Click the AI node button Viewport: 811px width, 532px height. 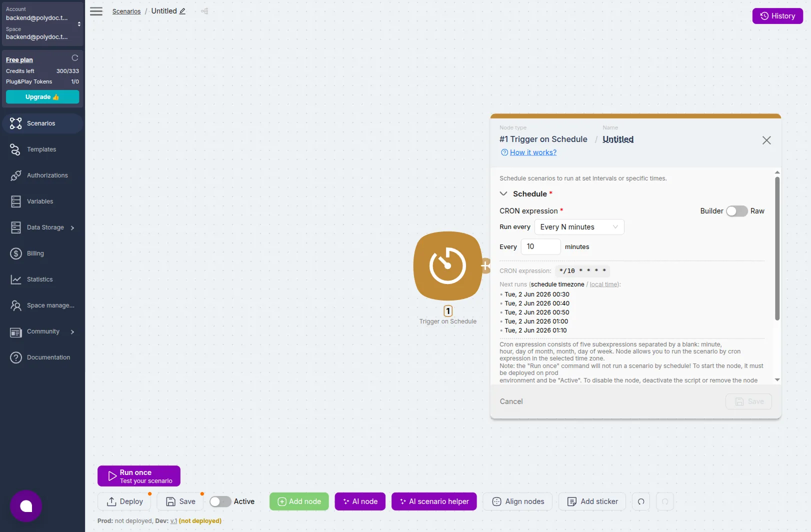pos(360,501)
